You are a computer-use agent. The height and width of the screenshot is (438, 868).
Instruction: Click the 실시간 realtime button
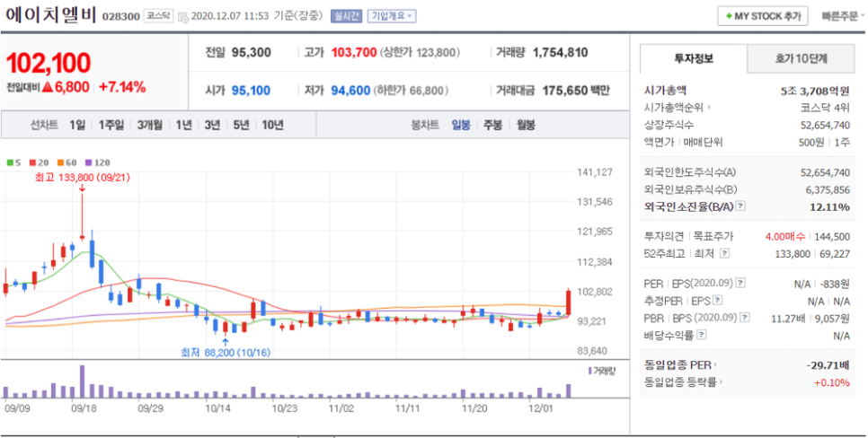click(x=346, y=16)
